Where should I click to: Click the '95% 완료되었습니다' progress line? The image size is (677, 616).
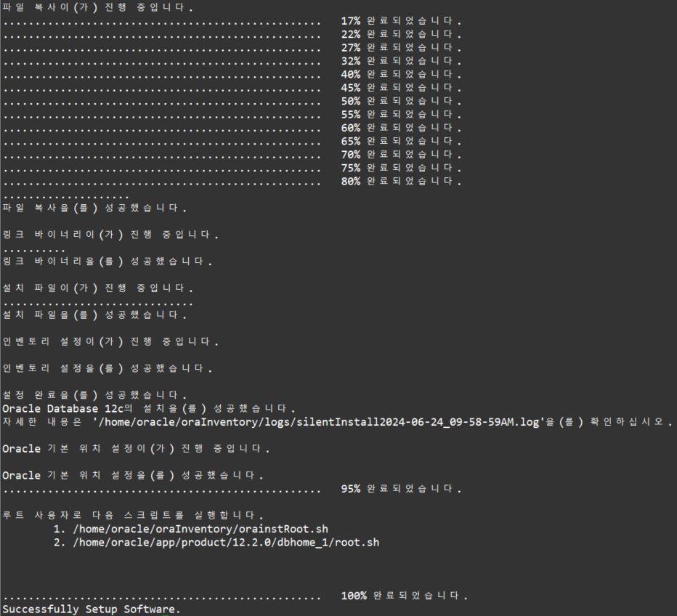coord(232,489)
